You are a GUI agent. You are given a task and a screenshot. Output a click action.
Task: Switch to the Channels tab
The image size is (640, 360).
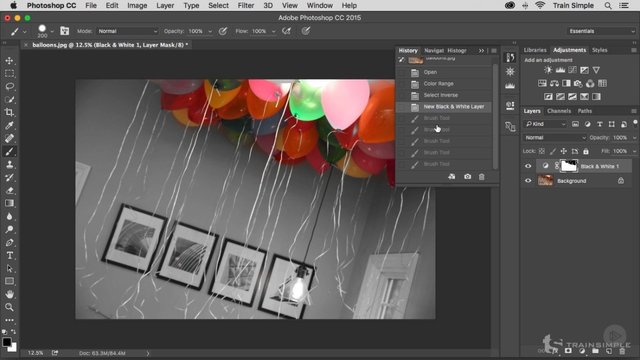click(559, 111)
